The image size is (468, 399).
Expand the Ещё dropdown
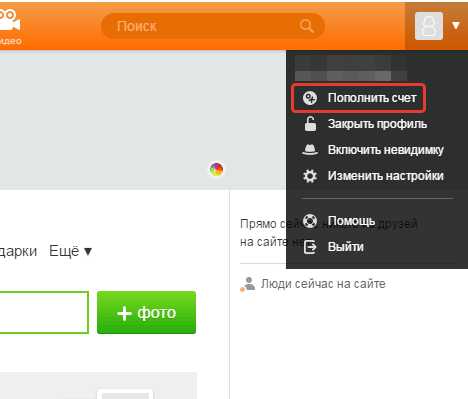coord(70,251)
